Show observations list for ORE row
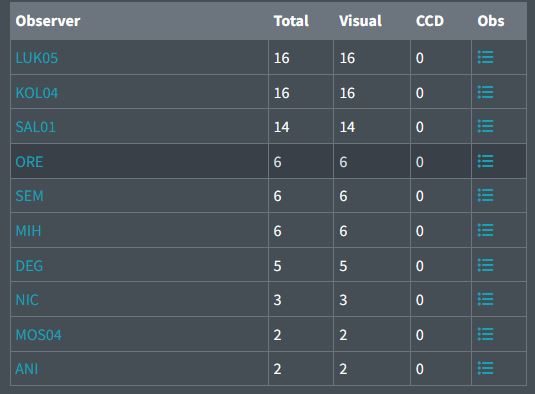Screen dimensions: 535x394 485,161
